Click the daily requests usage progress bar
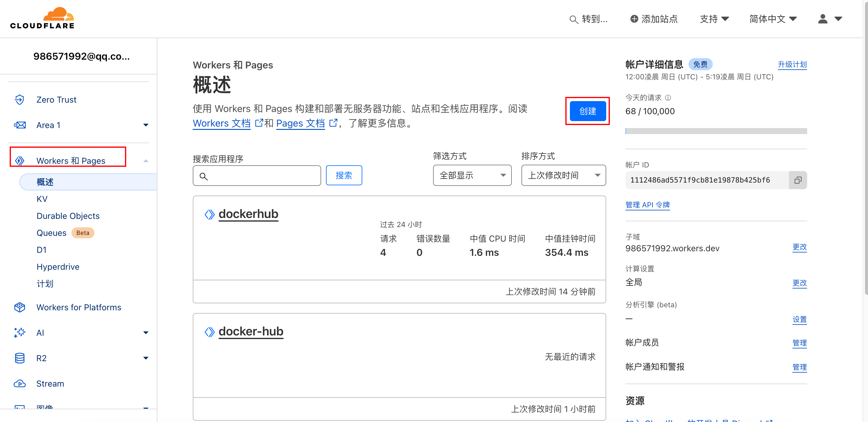Screen dimensions: 868x422 tap(716, 131)
